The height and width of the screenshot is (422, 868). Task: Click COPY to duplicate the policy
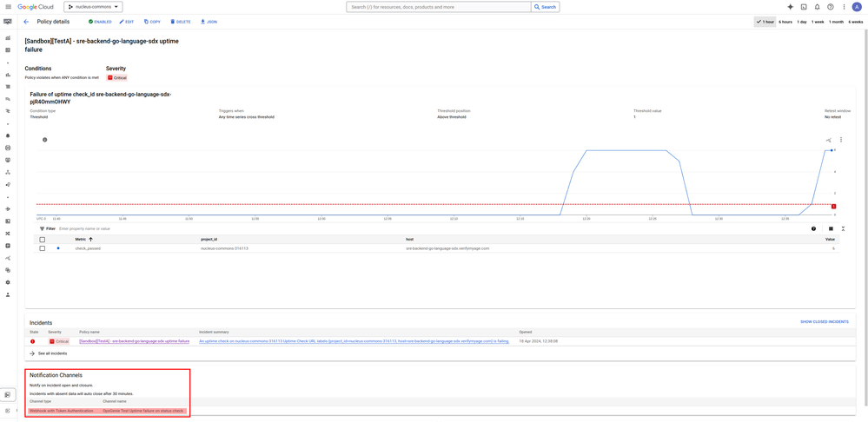(x=152, y=22)
